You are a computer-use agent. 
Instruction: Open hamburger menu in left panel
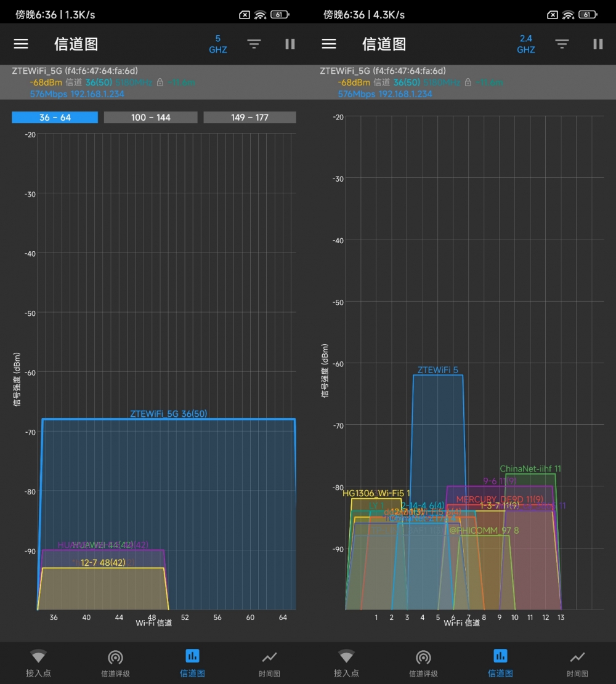coord(21,44)
